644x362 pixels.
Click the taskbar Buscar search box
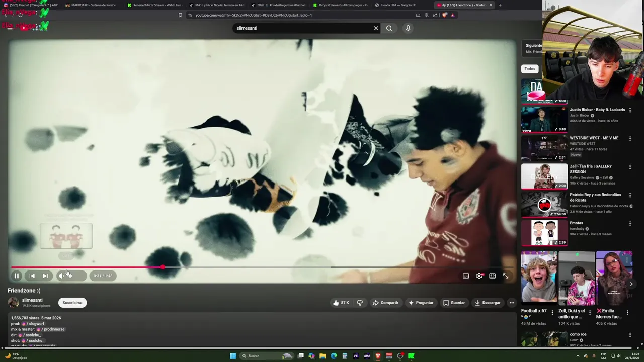point(267,356)
